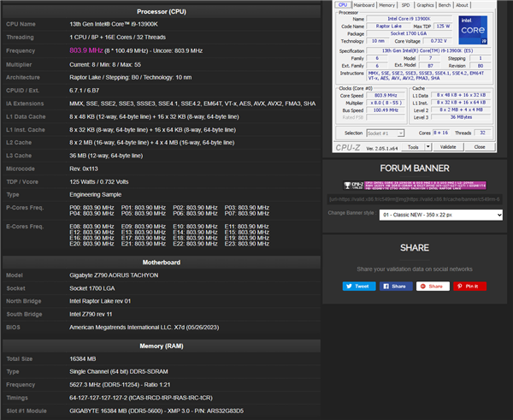Click the Validate button in CPU-Z
The width and height of the screenshot is (513, 420).
coord(448,147)
